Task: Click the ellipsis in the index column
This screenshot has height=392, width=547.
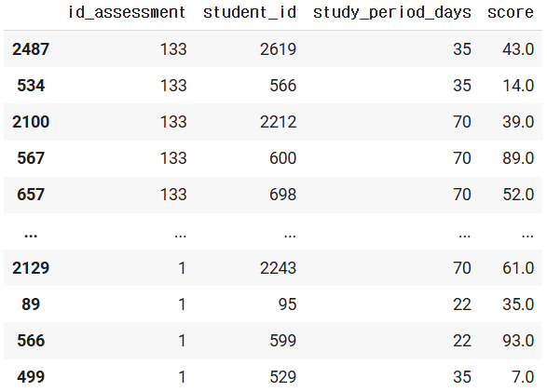Action: click(31, 236)
